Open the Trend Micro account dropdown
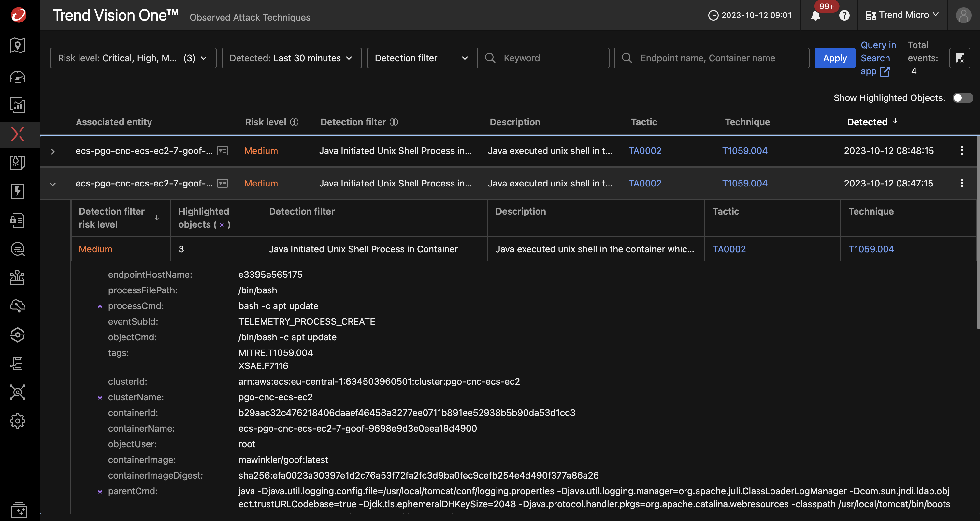This screenshot has height=521, width=980. tap(902, 15)
